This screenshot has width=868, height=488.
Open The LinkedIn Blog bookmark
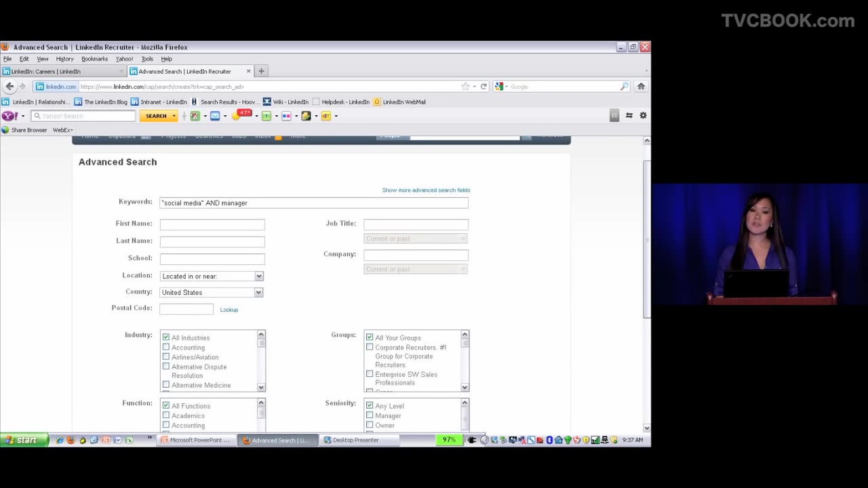101,102
